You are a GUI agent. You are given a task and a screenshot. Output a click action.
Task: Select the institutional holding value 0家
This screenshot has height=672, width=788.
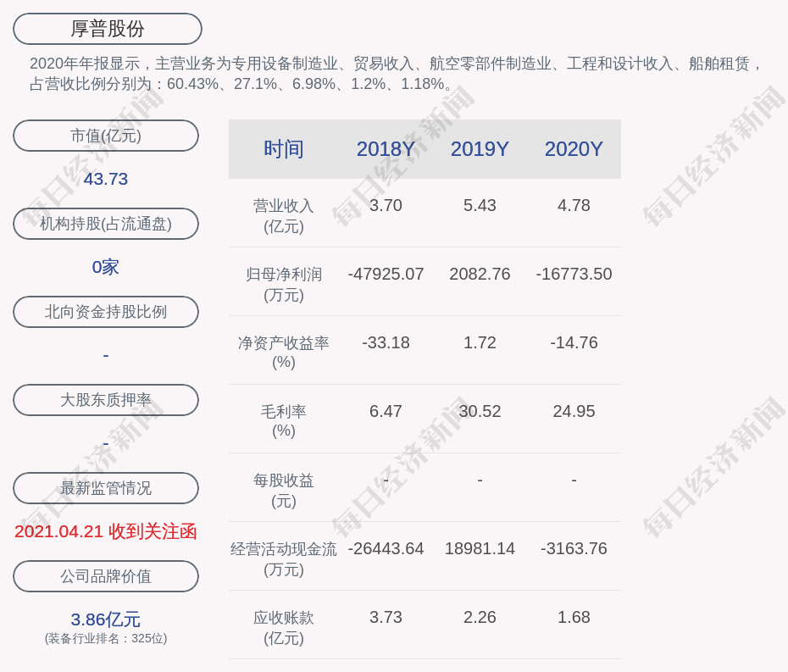(106, 267)
